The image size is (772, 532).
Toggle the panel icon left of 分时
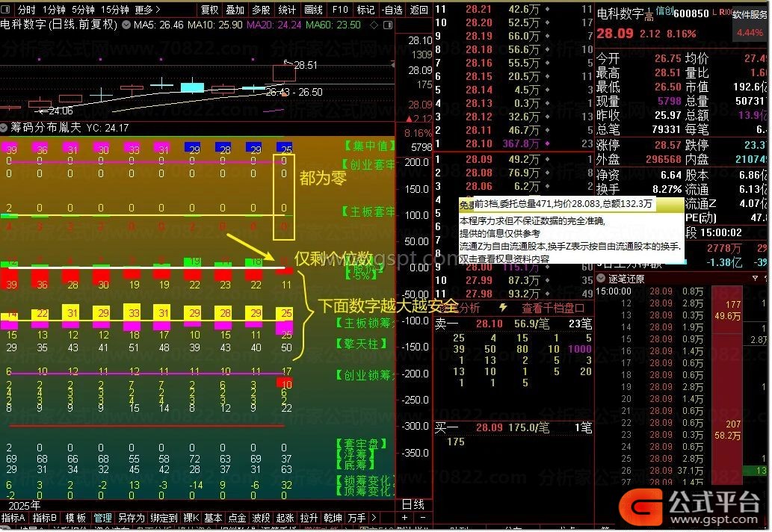pos(7,10)
